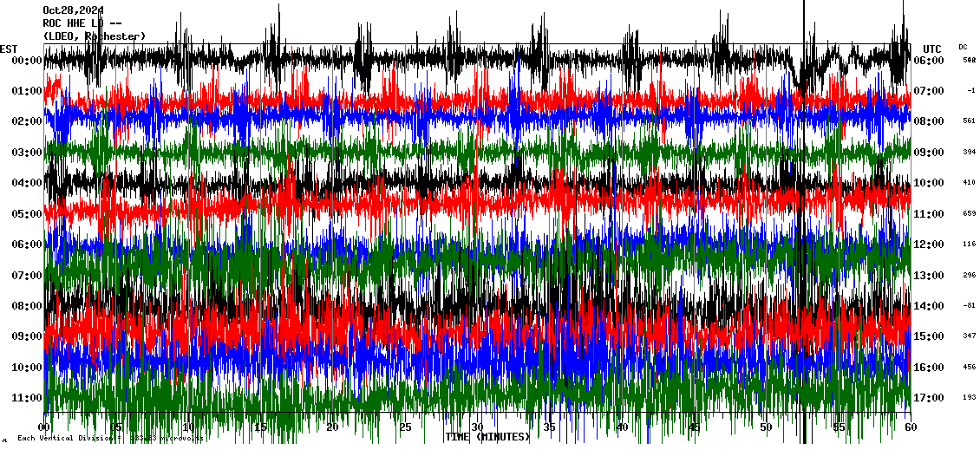Click the DC column header
This screenshot has height=450, width=980.
coord(963,47)
